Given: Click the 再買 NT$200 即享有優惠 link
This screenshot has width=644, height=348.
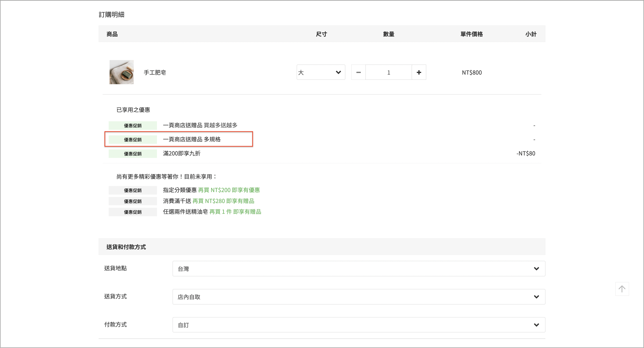Looking at the screenshot, I should [229, 190].
